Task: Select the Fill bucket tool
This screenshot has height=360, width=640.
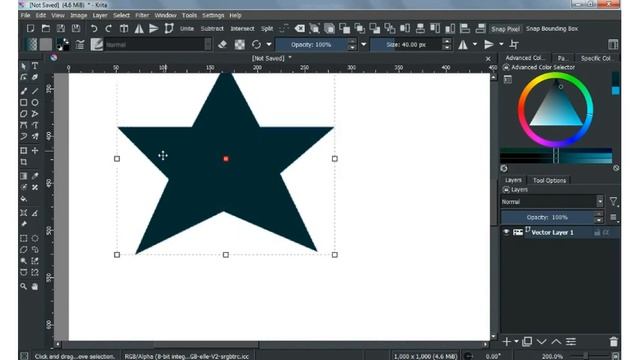Action: tap(24, 199)
